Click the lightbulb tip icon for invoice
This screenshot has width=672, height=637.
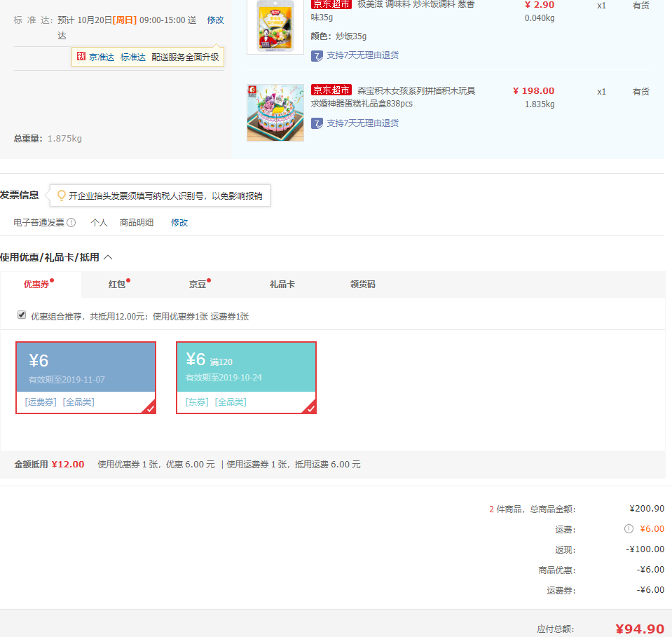[61, 196]
